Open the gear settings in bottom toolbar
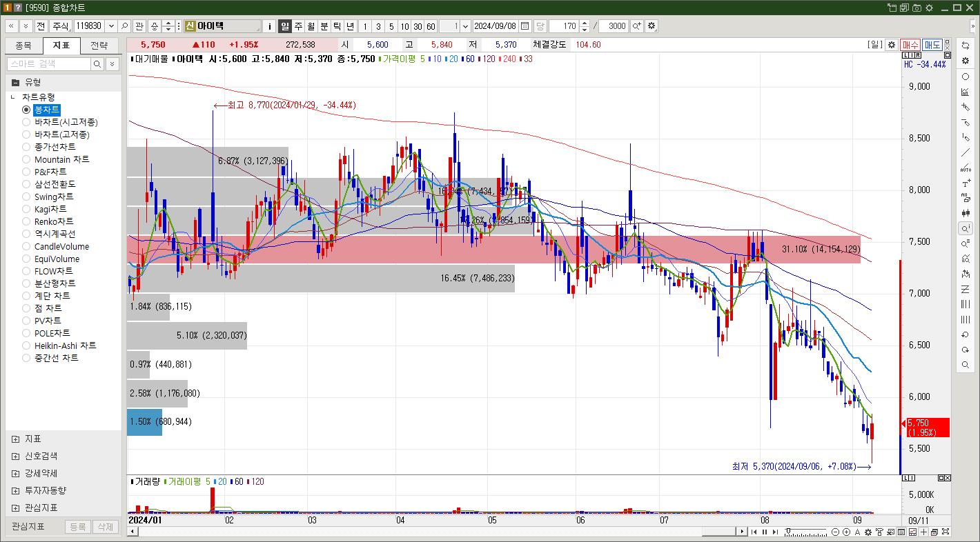 pos(868,532)
